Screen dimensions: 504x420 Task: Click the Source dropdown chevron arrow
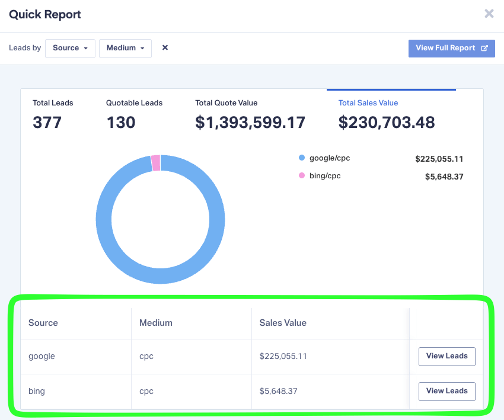(x=87, y=49)
